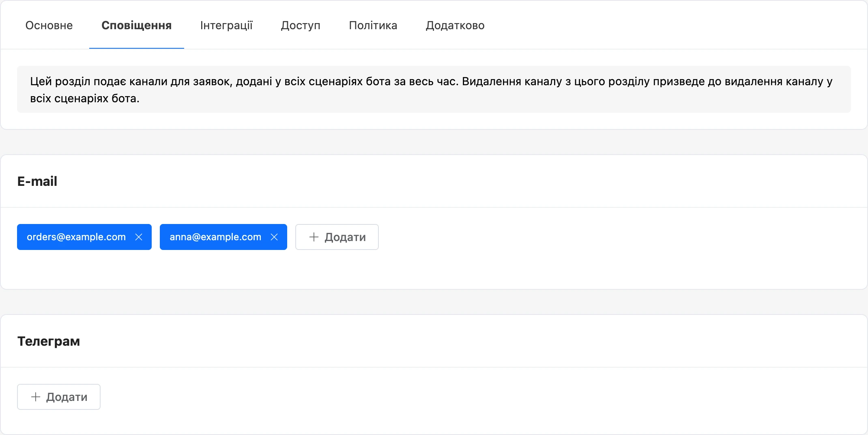Image resolution: width=868 pixels, height=435 pixels.
Task: Click the plus icon in Телеграм Додати
Action: (x=36, y=397)
